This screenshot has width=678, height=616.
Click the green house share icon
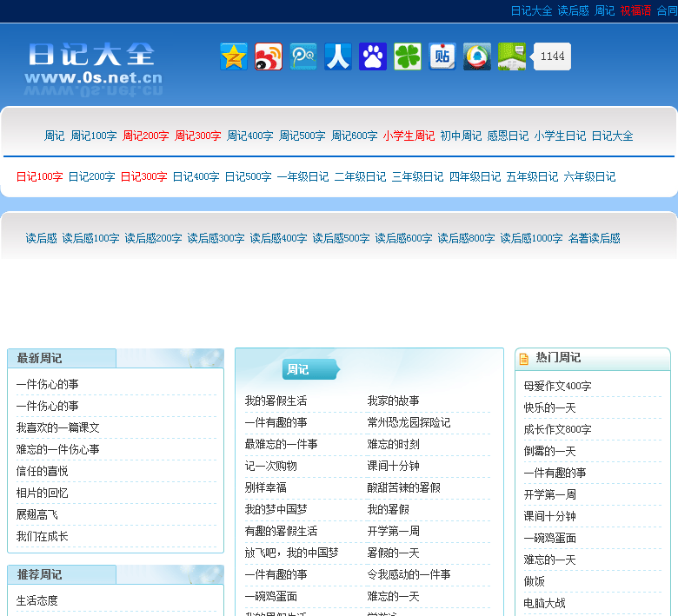coord(512,56)
